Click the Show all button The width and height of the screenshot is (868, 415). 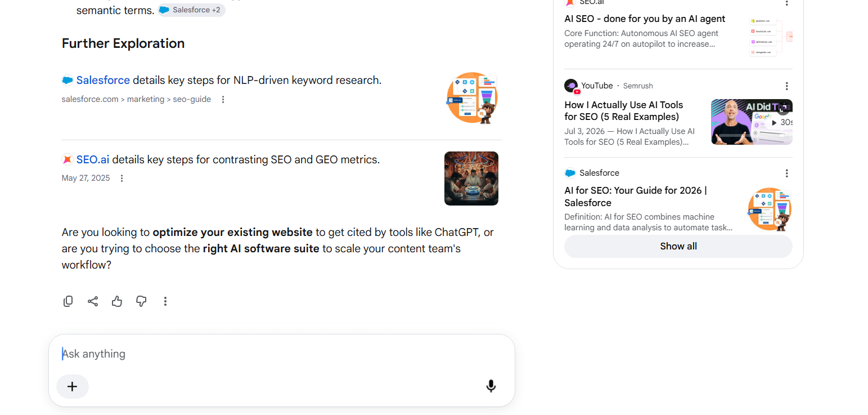coord(678,246)
